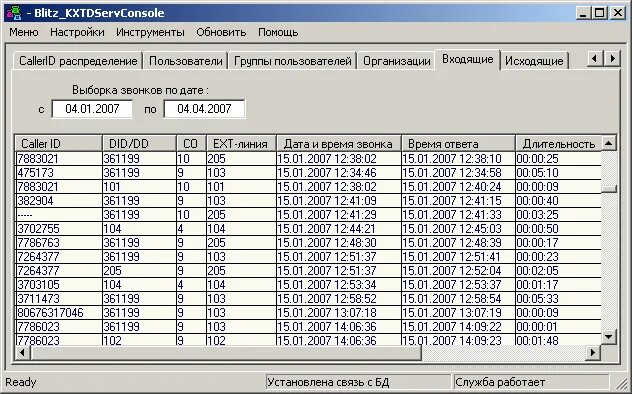
Task: Click the CO column header
Action: tap(191, 143)
